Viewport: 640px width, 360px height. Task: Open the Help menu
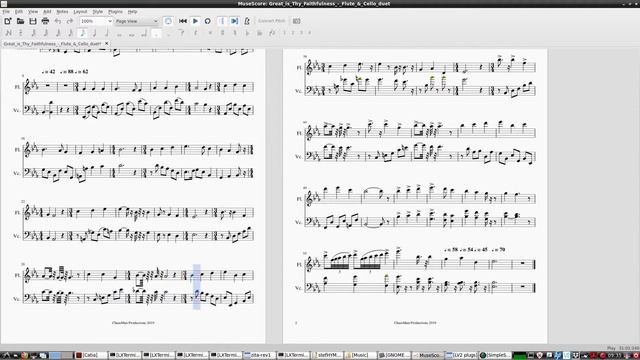point(132,12)
